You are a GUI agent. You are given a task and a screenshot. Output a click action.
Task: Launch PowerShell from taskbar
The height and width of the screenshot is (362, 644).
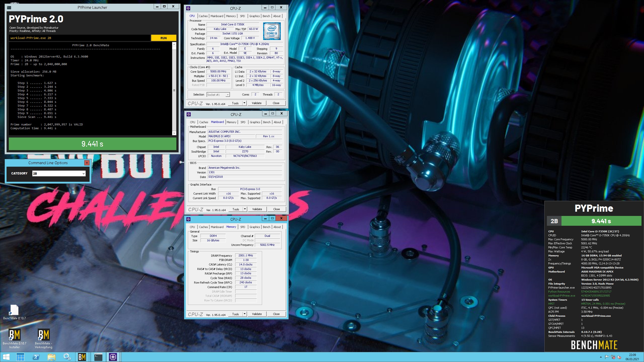36,357
